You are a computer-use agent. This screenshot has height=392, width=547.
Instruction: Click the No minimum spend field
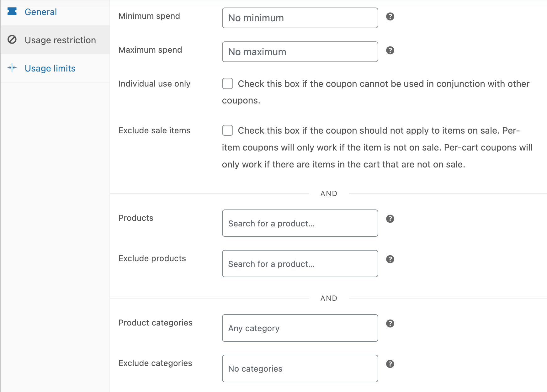coord(300,18)
